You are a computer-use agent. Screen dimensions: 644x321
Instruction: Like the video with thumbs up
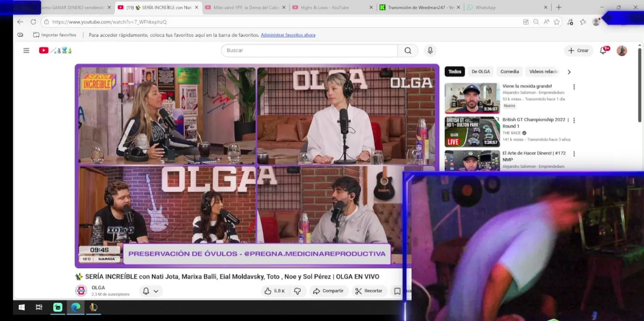275,291
